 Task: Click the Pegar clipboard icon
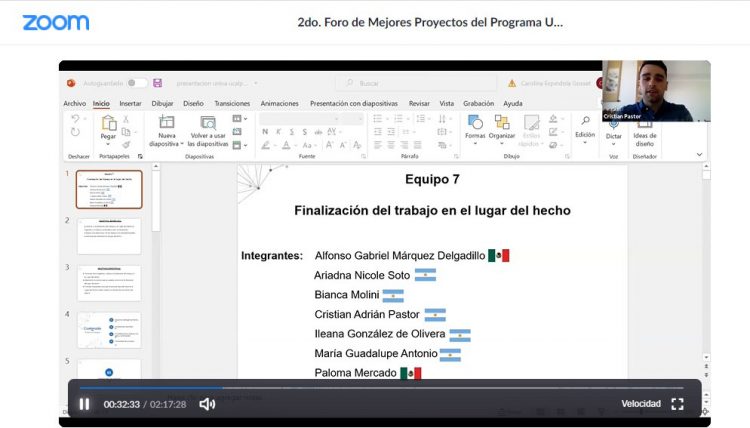[107, 123]
